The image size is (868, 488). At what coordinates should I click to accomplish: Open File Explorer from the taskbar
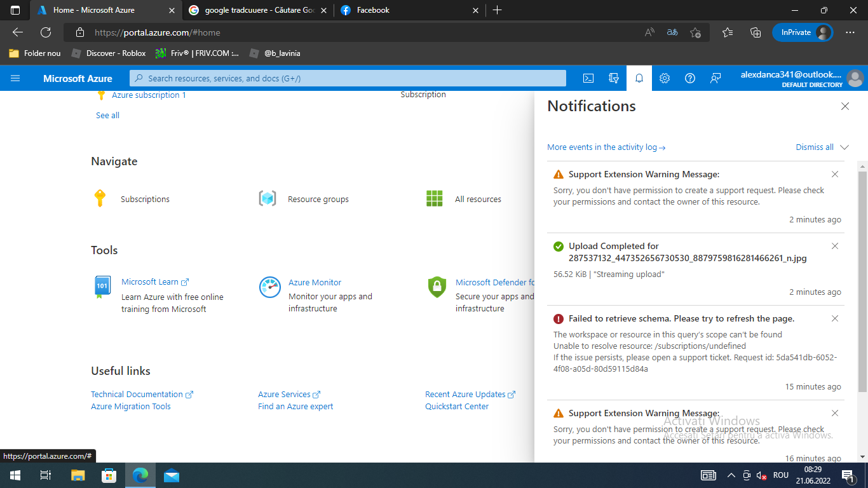[78, 475]
